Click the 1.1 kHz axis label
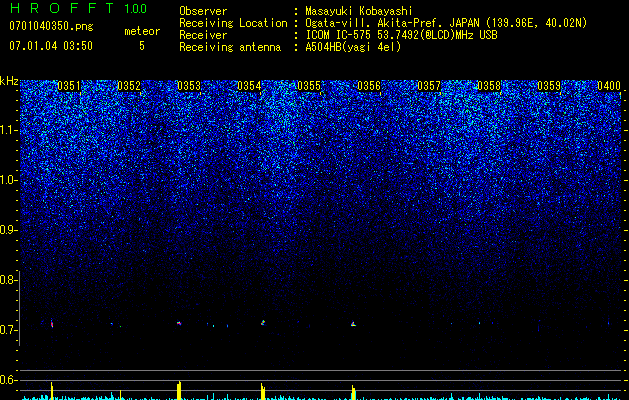Viewport: 629px width, 400px height. tap(8, 130)
